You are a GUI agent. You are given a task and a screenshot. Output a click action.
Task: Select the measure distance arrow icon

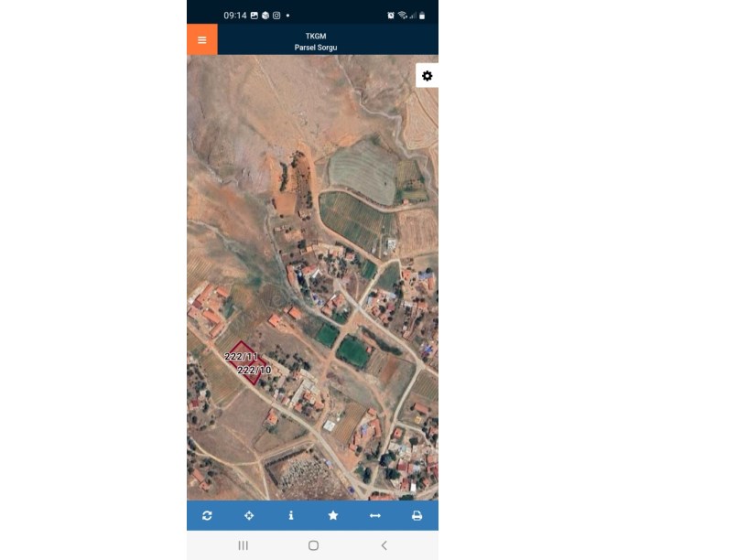(x=375, y=515)
